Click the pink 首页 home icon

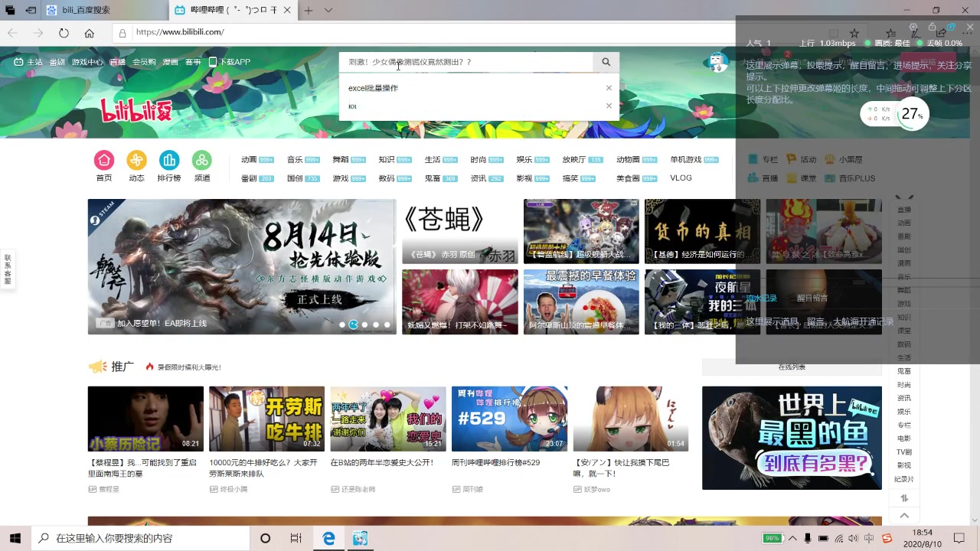(103, 160)
